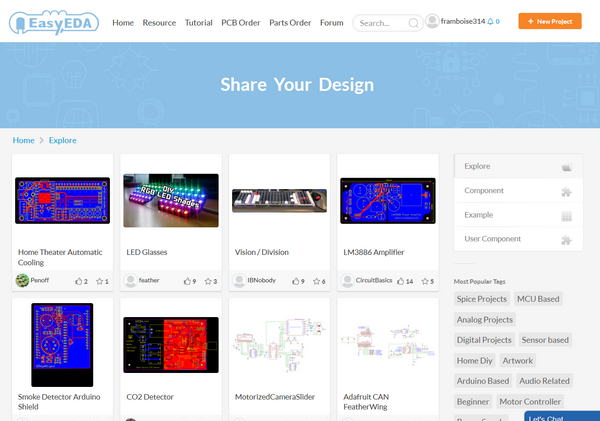600x421 pixels.
Task: Like the Home Theater Automatic Cooling project
Action: (79, 281)
